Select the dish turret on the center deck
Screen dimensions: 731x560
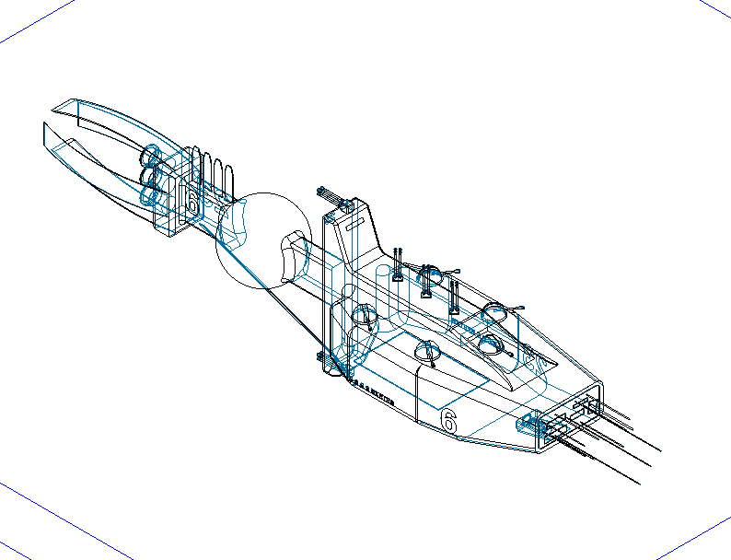coord(428,351)
